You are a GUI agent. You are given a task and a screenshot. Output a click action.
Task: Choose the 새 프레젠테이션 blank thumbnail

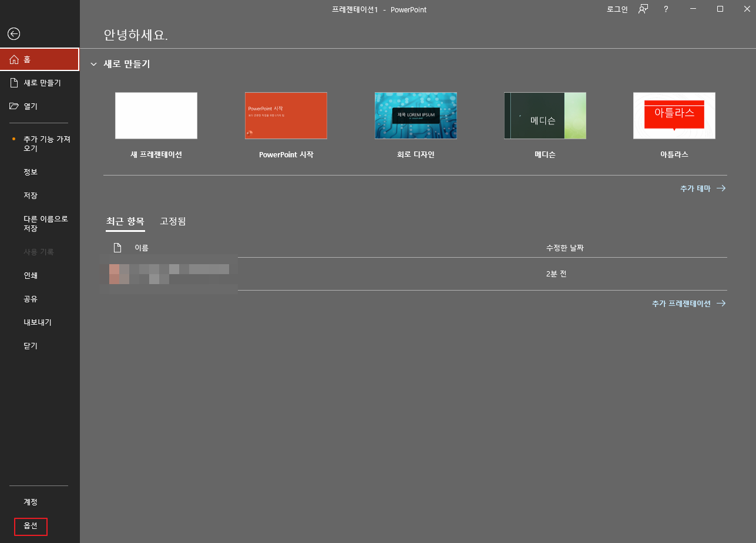(x=156, y=116)
